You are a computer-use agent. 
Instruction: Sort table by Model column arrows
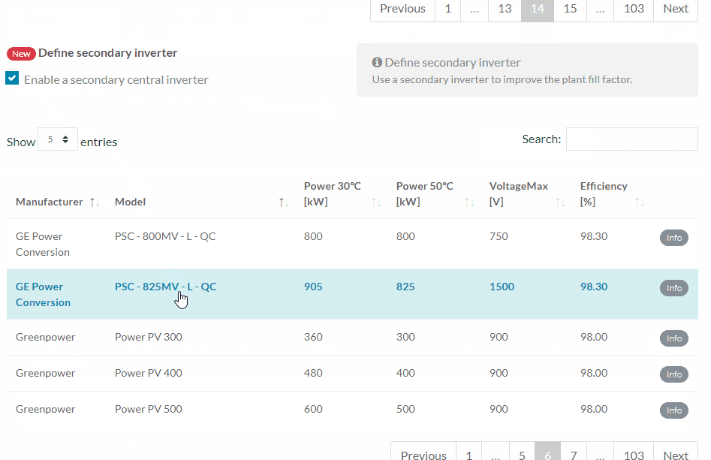[283, 202]
